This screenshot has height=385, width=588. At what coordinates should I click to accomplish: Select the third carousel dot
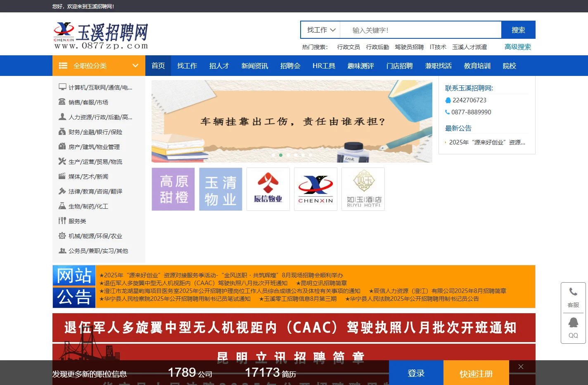288,155
